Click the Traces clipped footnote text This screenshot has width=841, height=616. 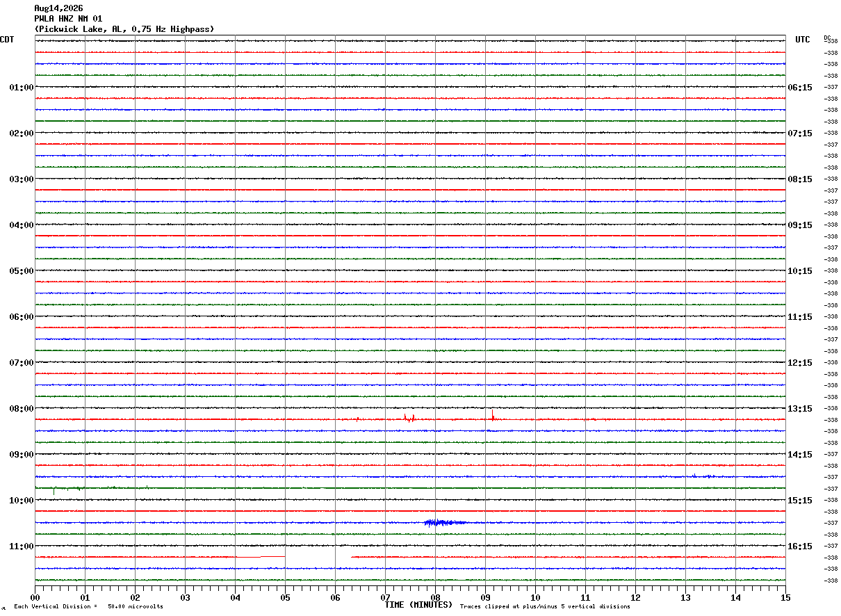545,606
